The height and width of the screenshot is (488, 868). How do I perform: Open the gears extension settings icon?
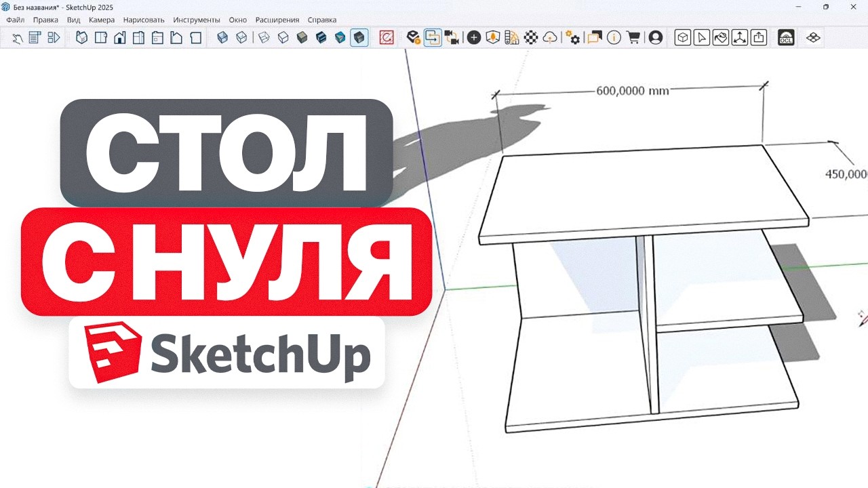pyautogui.click(x=573, y=38)
